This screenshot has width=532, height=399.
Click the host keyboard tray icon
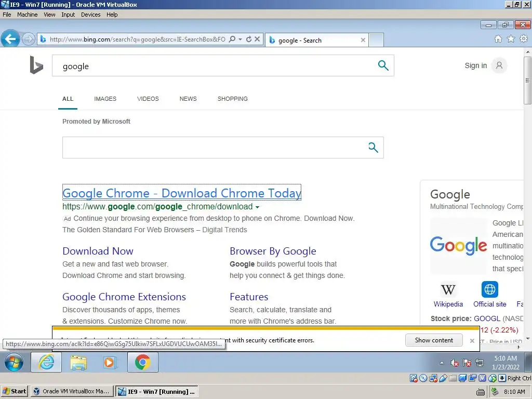pos(481,392)
